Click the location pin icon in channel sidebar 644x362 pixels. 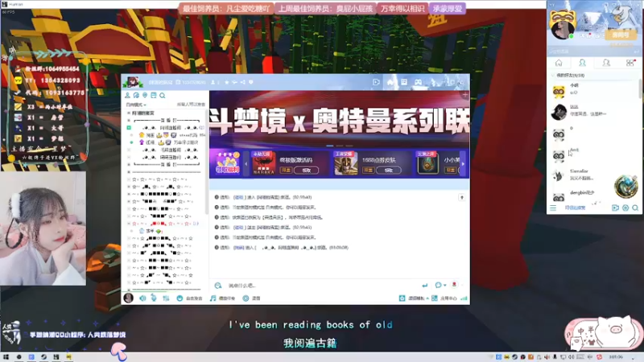click(145, 95)
